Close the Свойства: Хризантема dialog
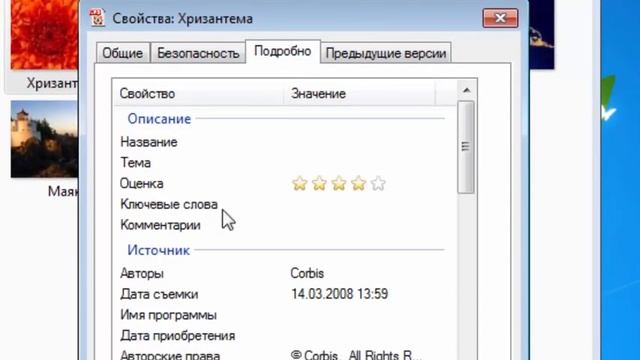 (x=500, y=18)
